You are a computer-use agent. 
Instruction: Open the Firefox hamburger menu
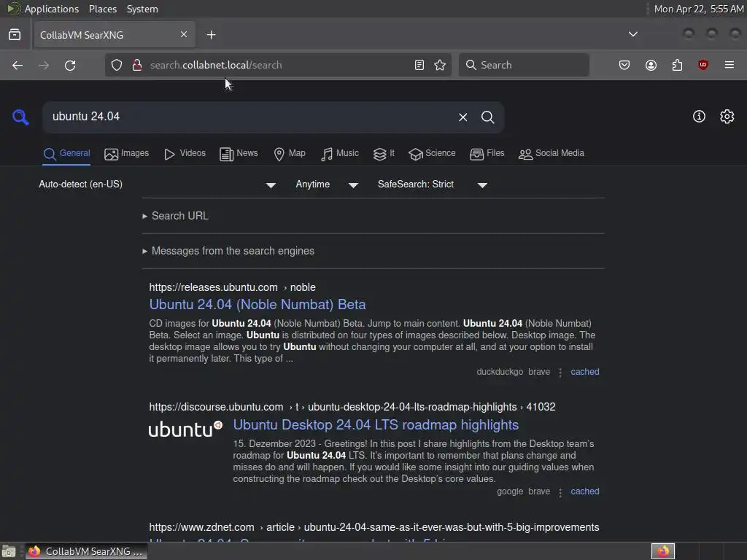pyautogui.click(x=729, y=65)
